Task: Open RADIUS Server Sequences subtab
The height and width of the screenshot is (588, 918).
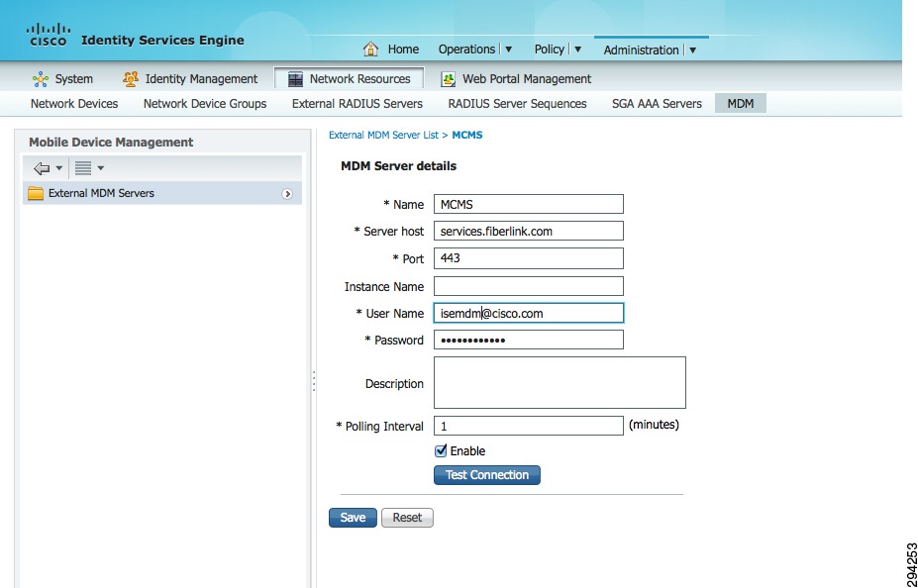Action: click(518, 104)
